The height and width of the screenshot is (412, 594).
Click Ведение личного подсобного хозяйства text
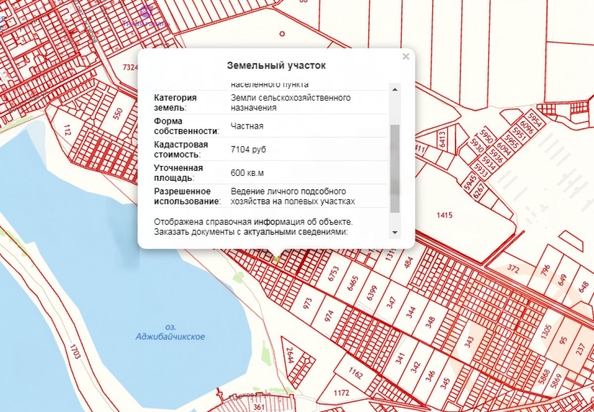(x=292, y=196)
